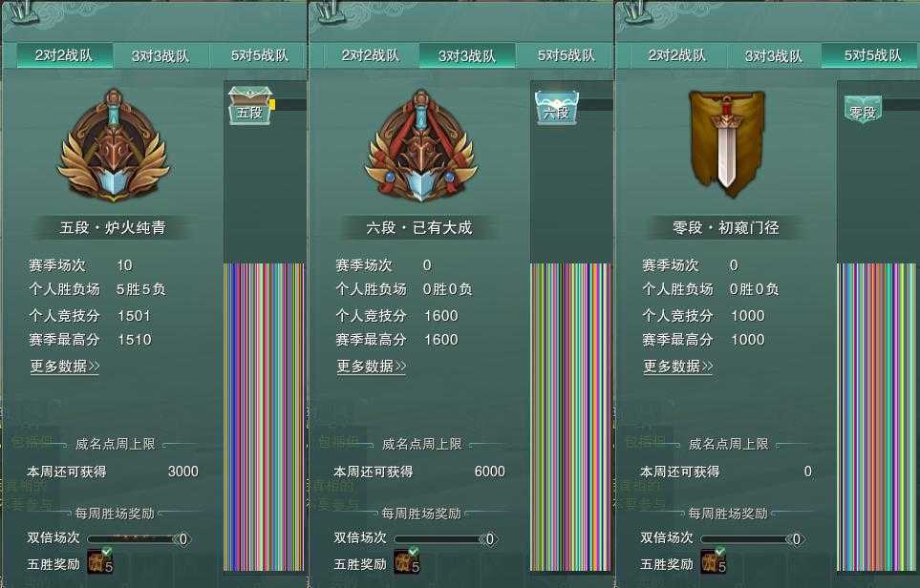Click the 零段 sword banner emblem
Image resolution: width=920 pixels, height=588 pixels.
727,142
